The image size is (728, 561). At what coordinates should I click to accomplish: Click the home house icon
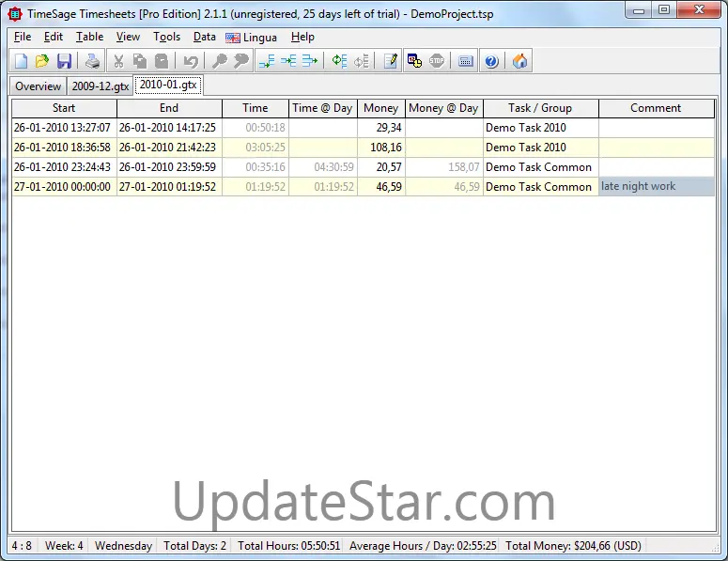click(x=519, y=61)
